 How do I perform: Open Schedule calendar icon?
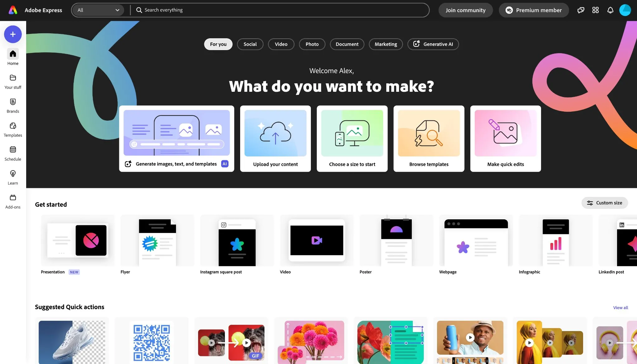(13, 150)
